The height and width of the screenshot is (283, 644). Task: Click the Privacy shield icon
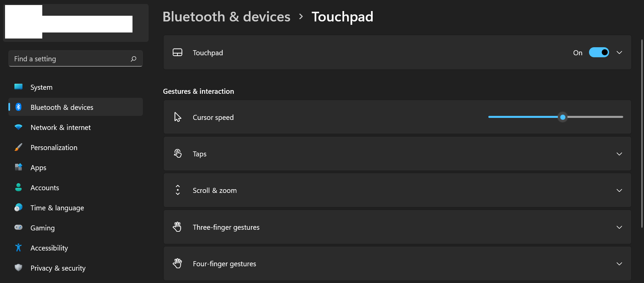click(x=18, y=268)
